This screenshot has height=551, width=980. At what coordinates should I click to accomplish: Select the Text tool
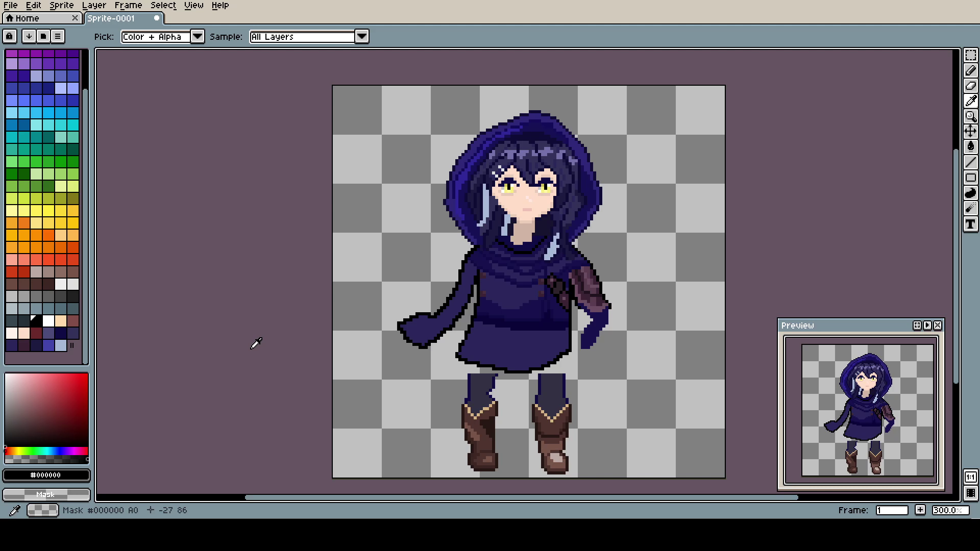pyautogui.click(x=970, y=224)
